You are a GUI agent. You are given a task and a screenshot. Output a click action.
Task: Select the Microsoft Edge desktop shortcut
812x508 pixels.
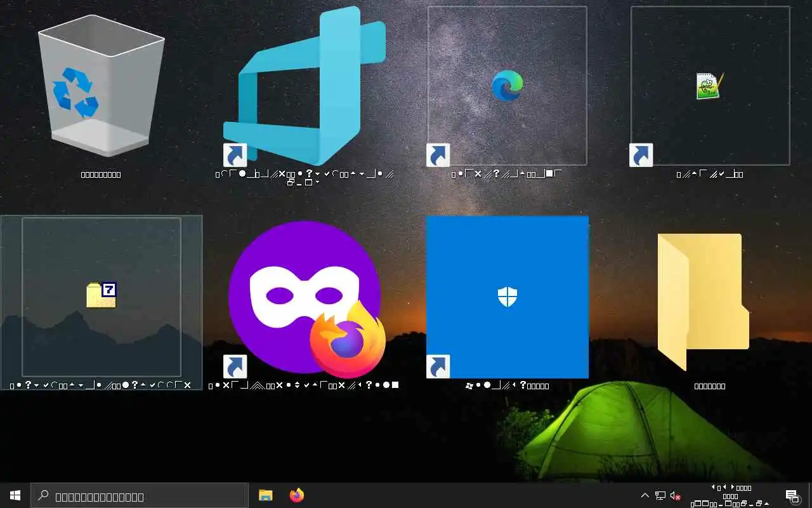(x=507, y=86)
